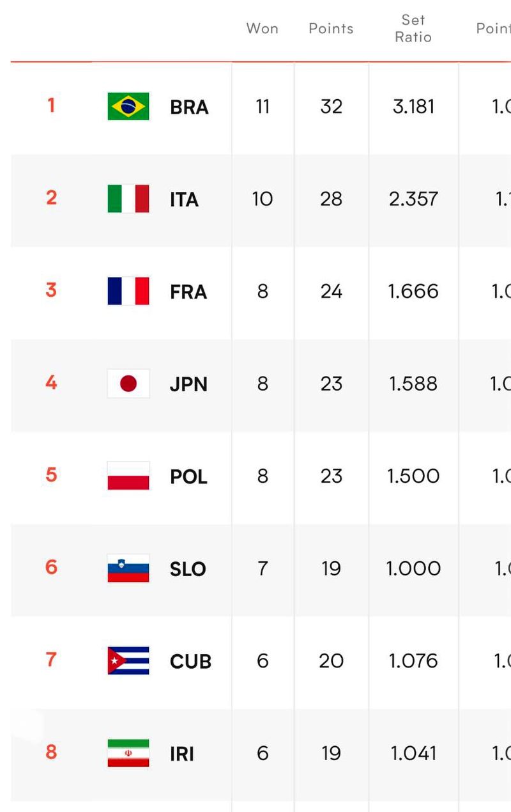Open the ITA team link
Screen dimensions: 511x812
tap(184, 200)
